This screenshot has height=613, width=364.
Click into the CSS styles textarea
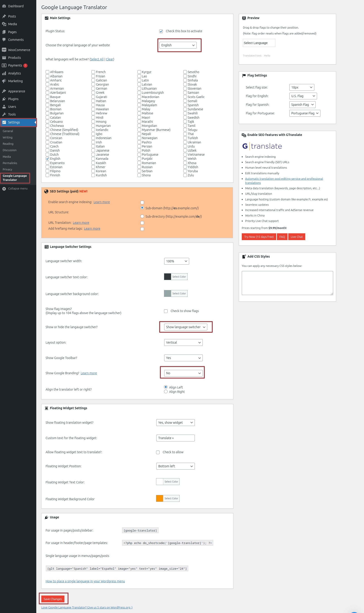287,283
